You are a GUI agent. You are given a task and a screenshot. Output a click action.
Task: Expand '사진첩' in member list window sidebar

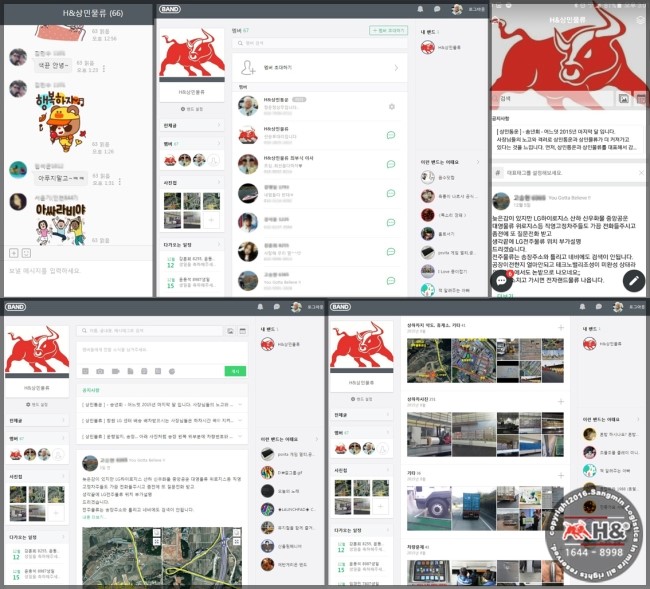(192, 182)
